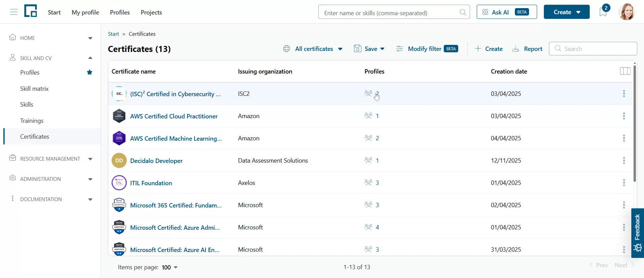The width and height of the screenshot is (644, 278).
Task: Open the Feedback side tab
Action: coord(637,233)
